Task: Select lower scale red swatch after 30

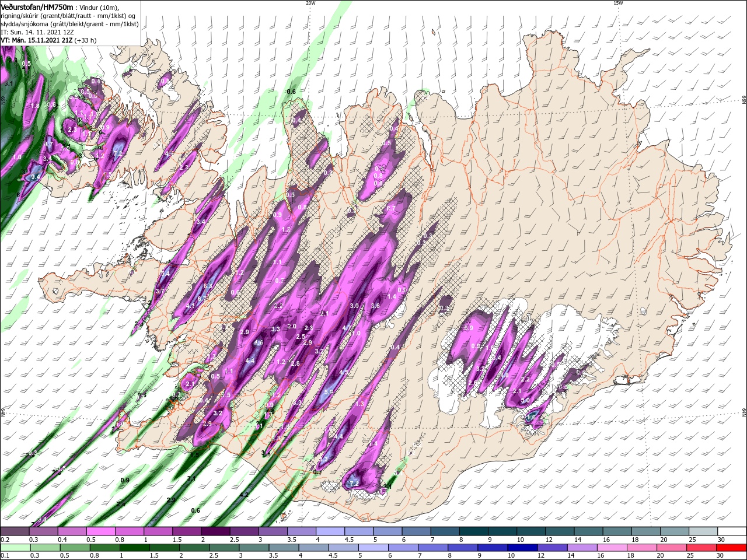Action: coord(732,548)
